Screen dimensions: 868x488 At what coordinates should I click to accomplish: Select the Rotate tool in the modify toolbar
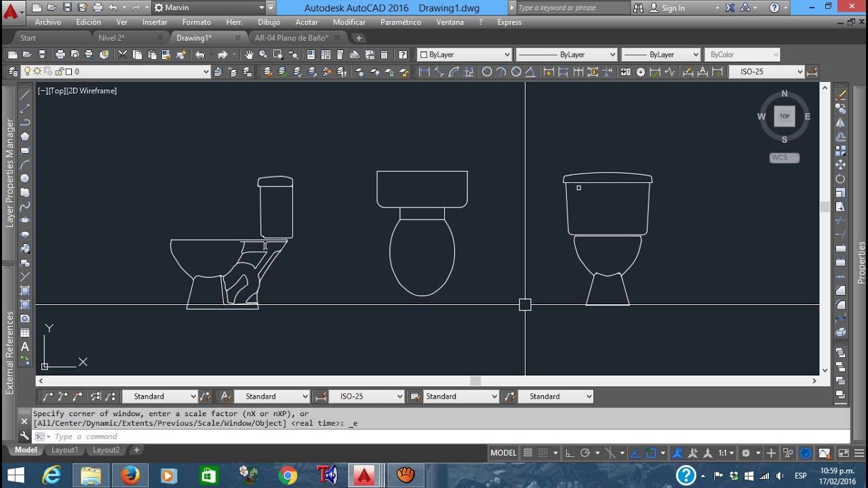click(x=841, y=178)
